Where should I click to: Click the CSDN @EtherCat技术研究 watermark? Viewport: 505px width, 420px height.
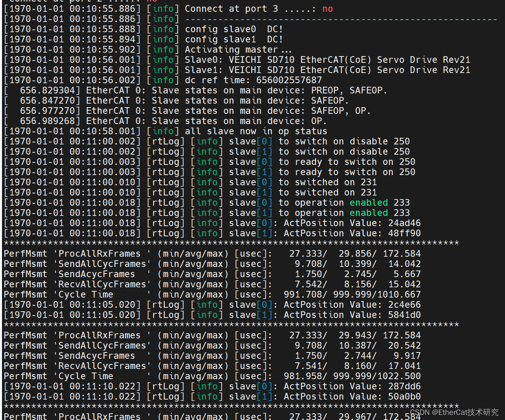(453, 413)
